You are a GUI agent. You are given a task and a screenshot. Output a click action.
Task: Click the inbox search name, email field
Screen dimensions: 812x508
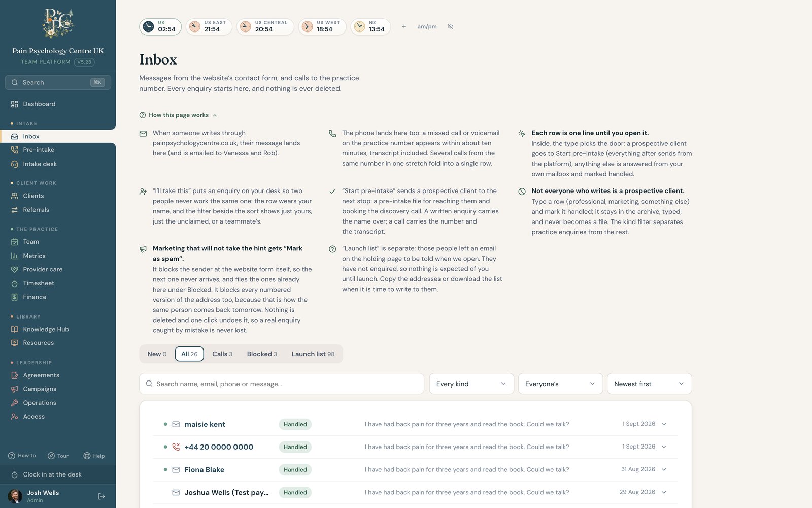coord(282,384)
